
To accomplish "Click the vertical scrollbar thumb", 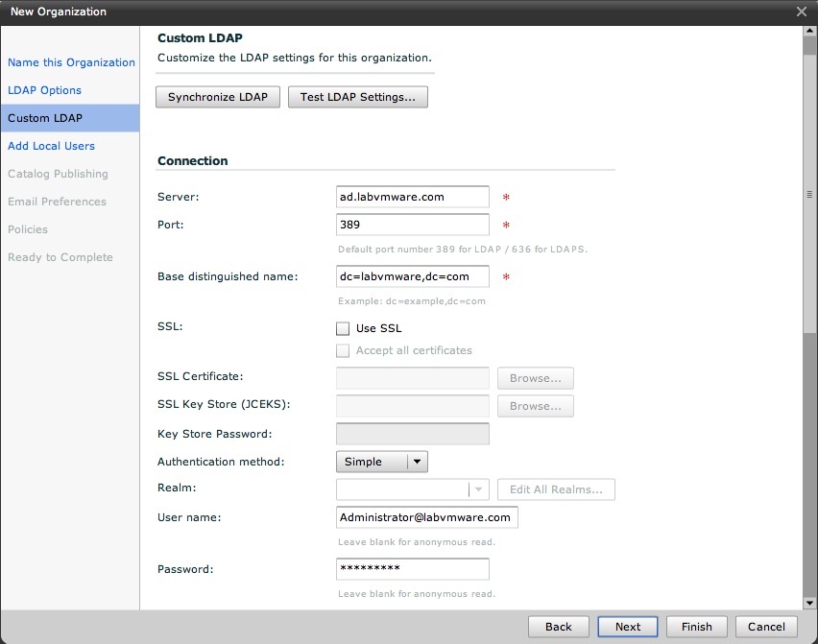I will [809, 193].
